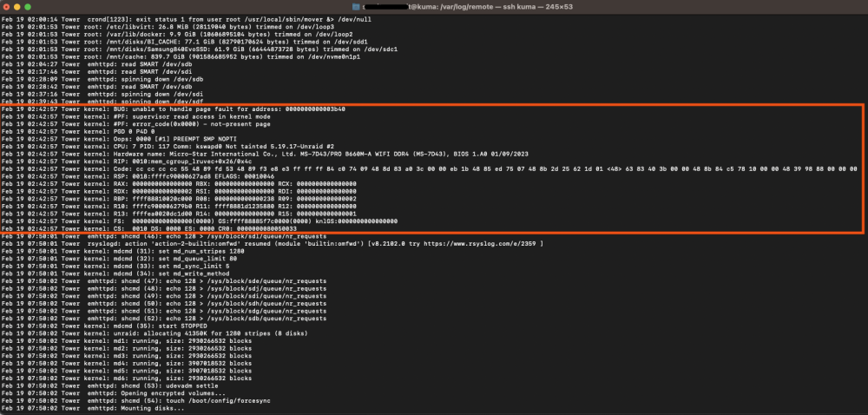Click the BUG: unable to handle page fault line
This screenshot has height=415, width=868.
pyautogui.click(x=174, y=109)
